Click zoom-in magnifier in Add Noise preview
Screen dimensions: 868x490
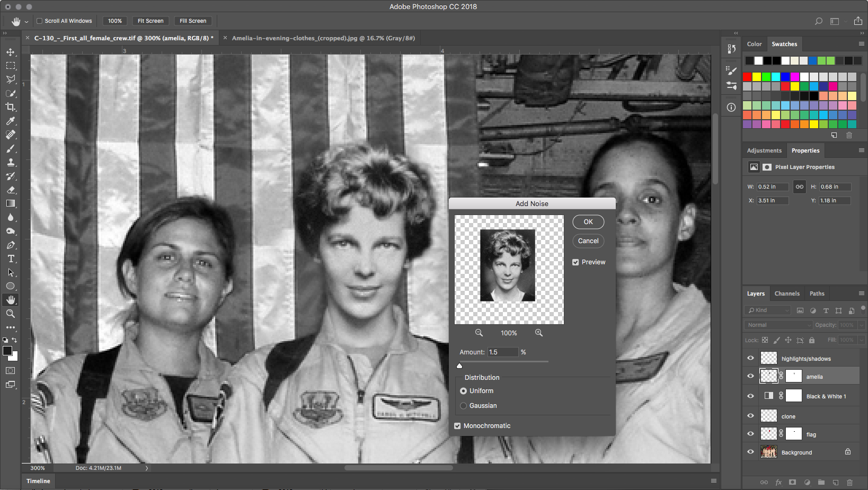click(x=538, y=333)
